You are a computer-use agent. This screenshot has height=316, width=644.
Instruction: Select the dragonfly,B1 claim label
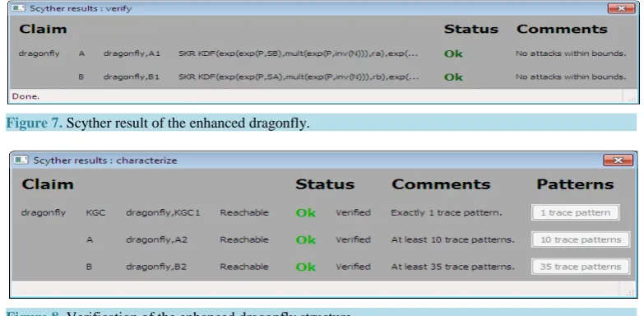pyautogui.click(x=132, y=77)
